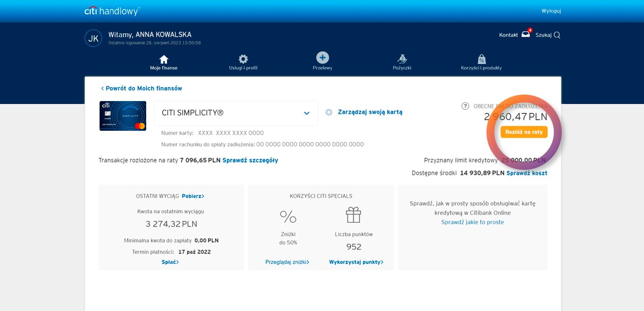Click the Usługi i profil gear icon
The width and height of the screenshot is (644, 311).
tap(243, 59)
